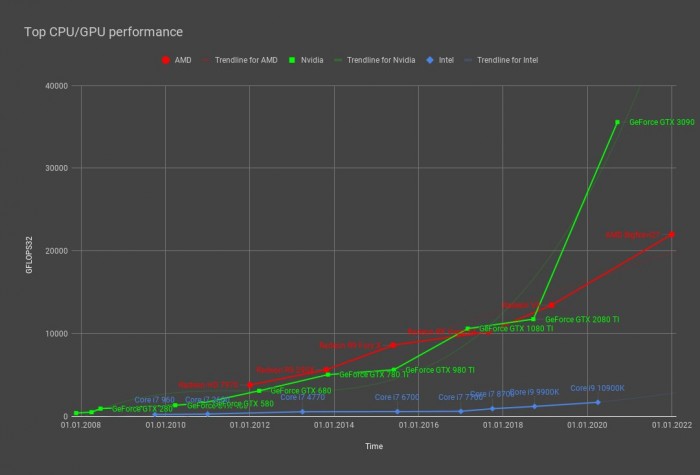This screenshot has width=700, height=475.
Task: Click the chart title 'Top CPU/GPU performance'
Action: 103,32
